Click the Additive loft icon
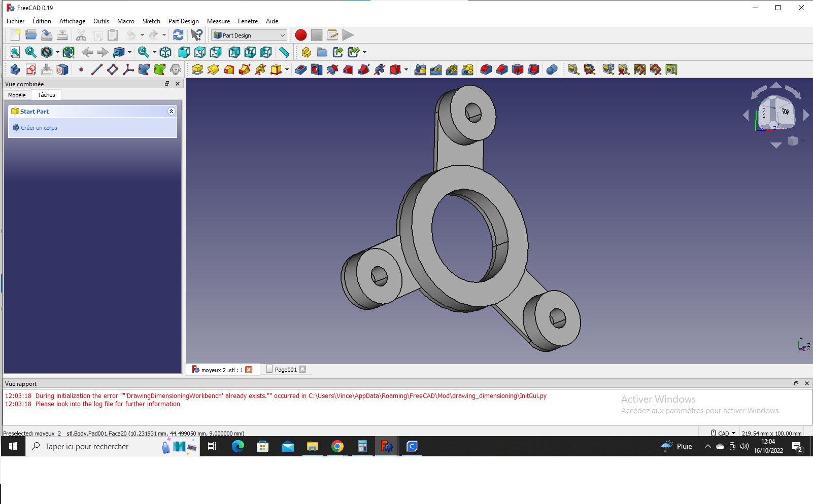813x504 pixels. [229, 69]
